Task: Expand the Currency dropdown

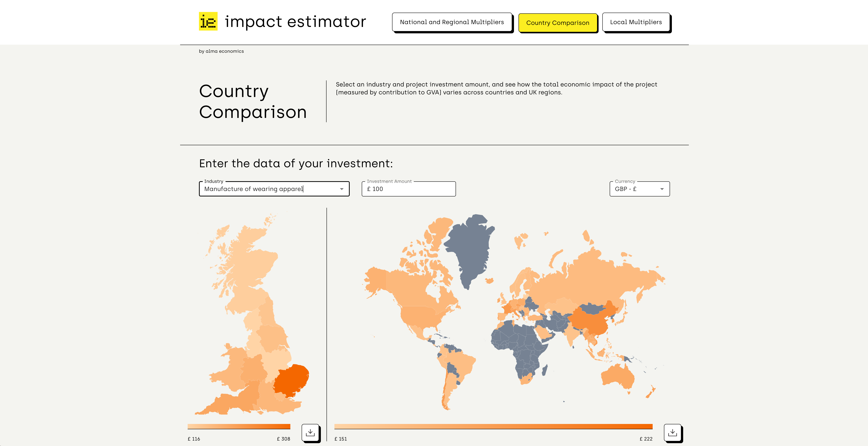Action: coord(662,189)
